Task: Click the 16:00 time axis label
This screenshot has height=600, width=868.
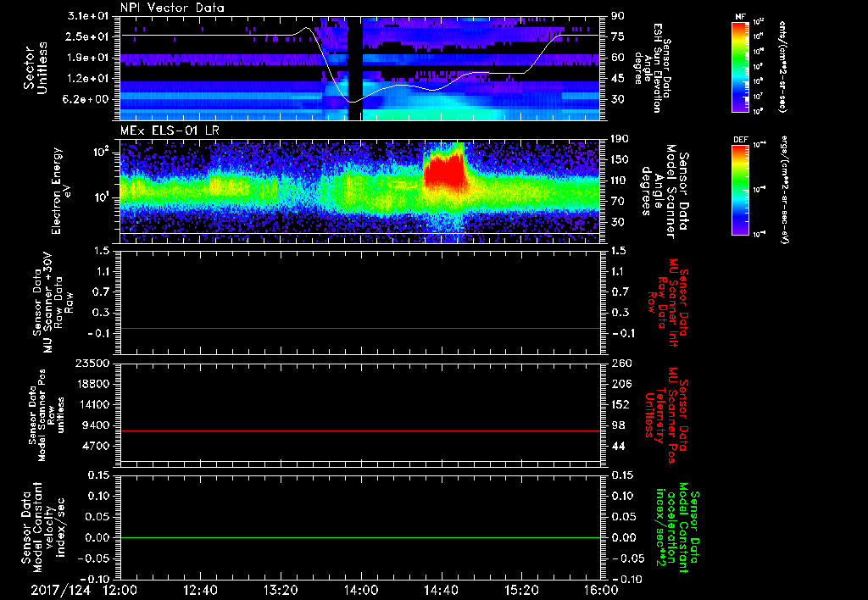Action: click(x=601, y=591)
